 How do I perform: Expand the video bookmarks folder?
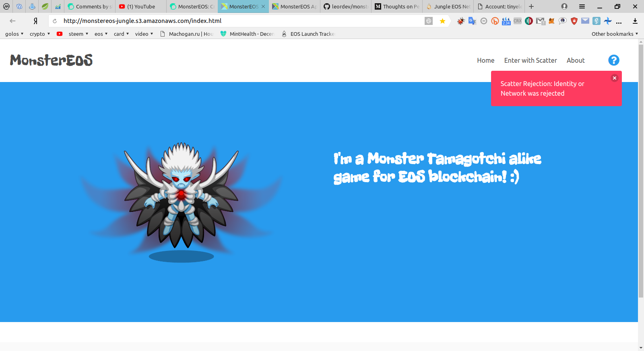[144, 34]
